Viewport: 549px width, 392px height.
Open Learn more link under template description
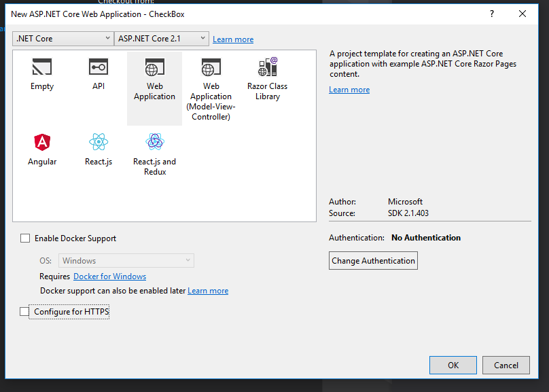pos(349,90)
